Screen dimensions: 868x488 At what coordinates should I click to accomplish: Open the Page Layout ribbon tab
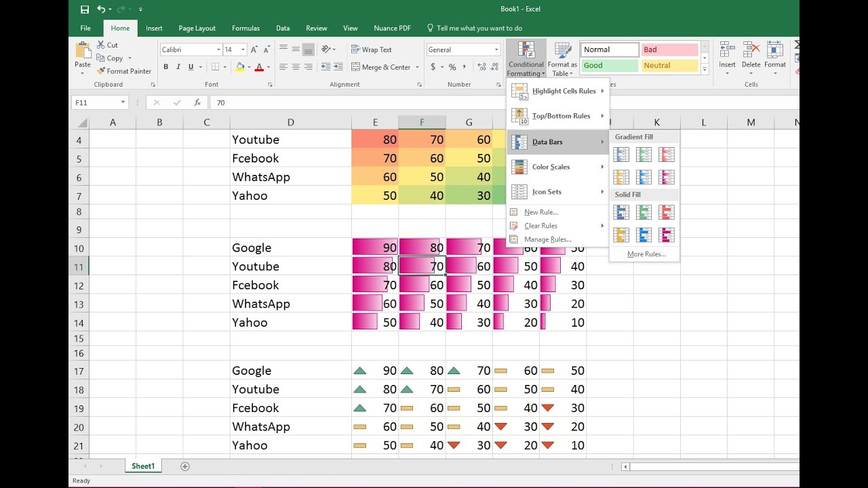click(x=197, y=28)
